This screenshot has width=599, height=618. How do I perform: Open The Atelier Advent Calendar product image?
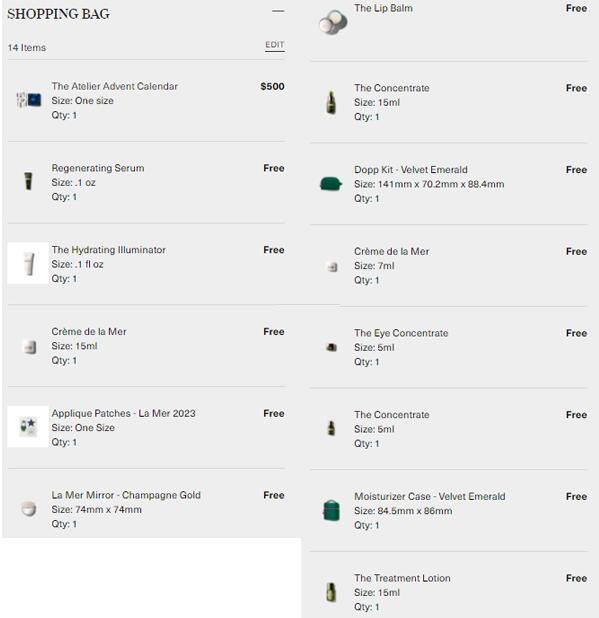[x=28, y=100]
